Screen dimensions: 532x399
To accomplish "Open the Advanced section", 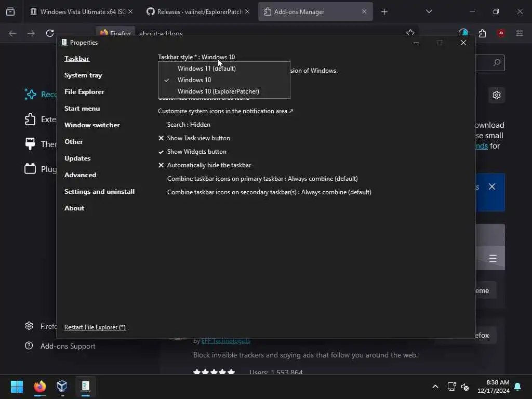I will (x=80, y=175).
